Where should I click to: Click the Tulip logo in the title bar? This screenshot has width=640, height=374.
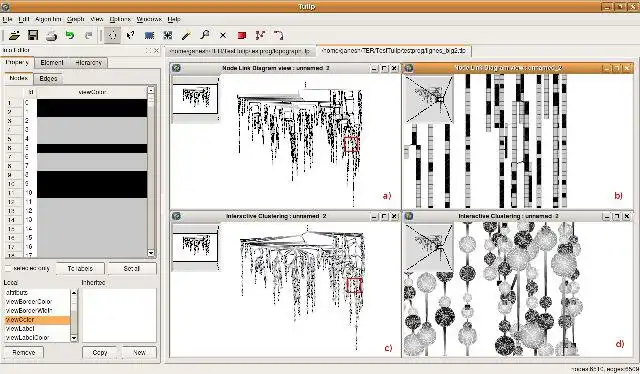click(x=5, y=7)
